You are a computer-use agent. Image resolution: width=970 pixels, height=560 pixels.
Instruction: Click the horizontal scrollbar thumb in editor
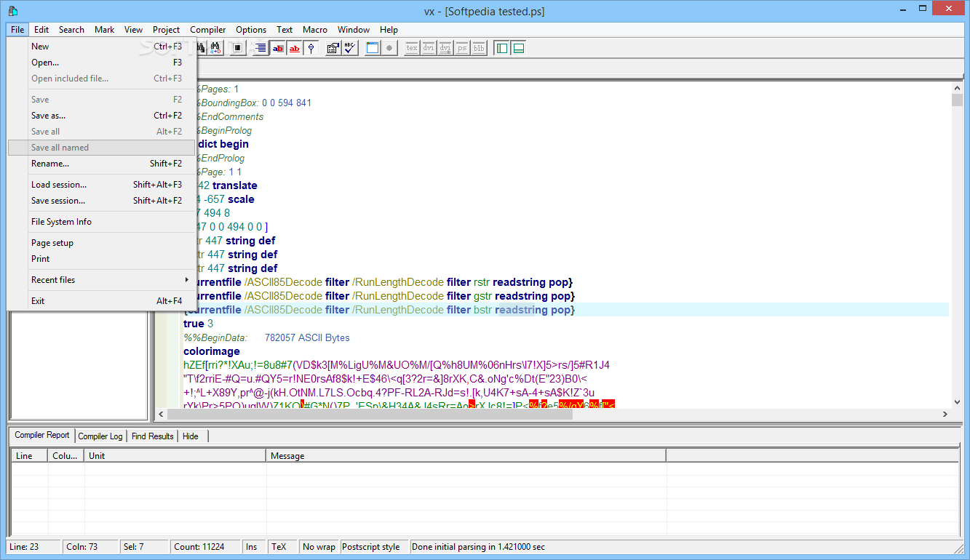click(x=370, y=414)
